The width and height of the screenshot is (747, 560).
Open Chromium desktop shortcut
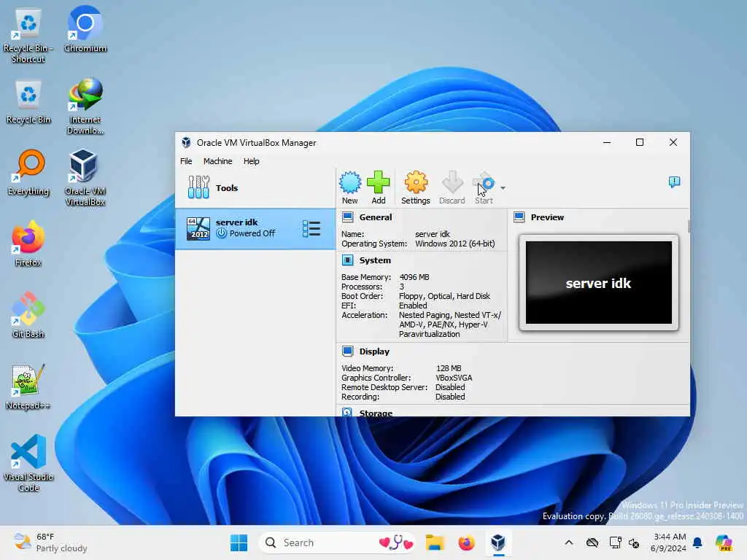click(85, 30)
